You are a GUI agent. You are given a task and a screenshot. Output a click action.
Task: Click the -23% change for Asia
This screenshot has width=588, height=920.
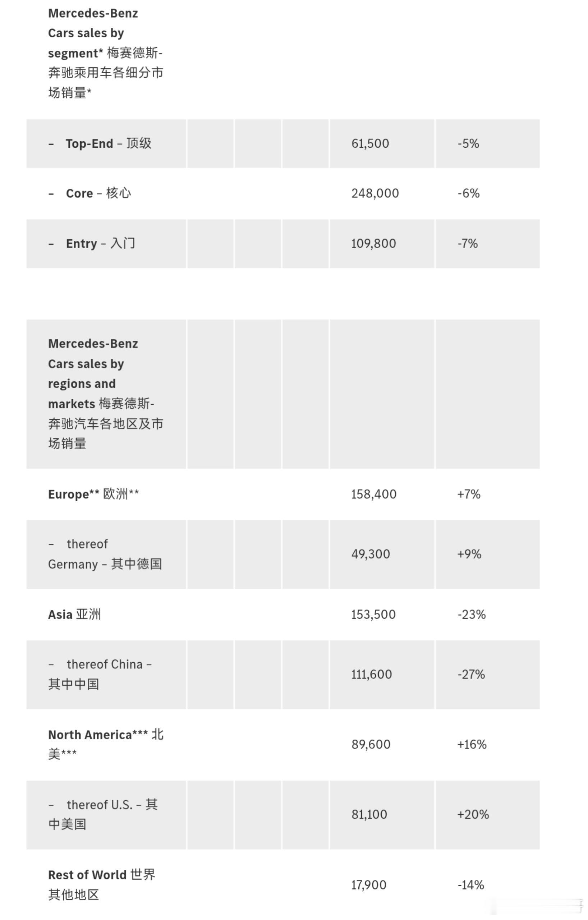click(472, 615)
